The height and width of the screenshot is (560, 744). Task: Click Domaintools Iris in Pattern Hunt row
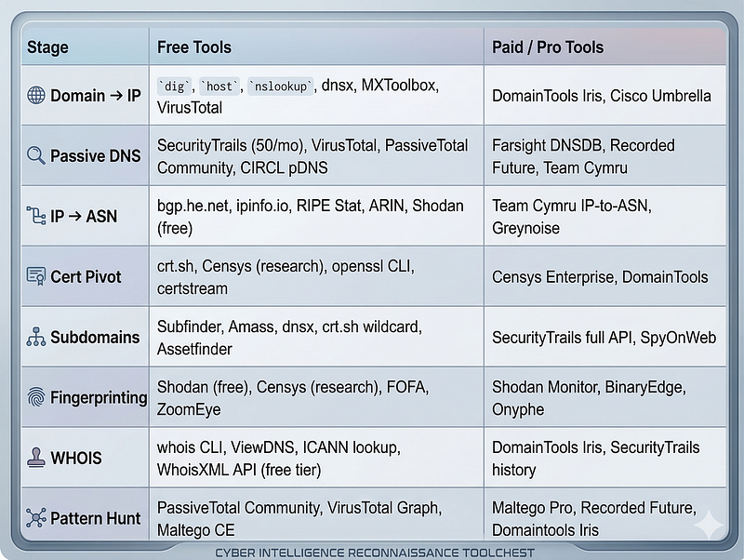[x=545, y=530]
